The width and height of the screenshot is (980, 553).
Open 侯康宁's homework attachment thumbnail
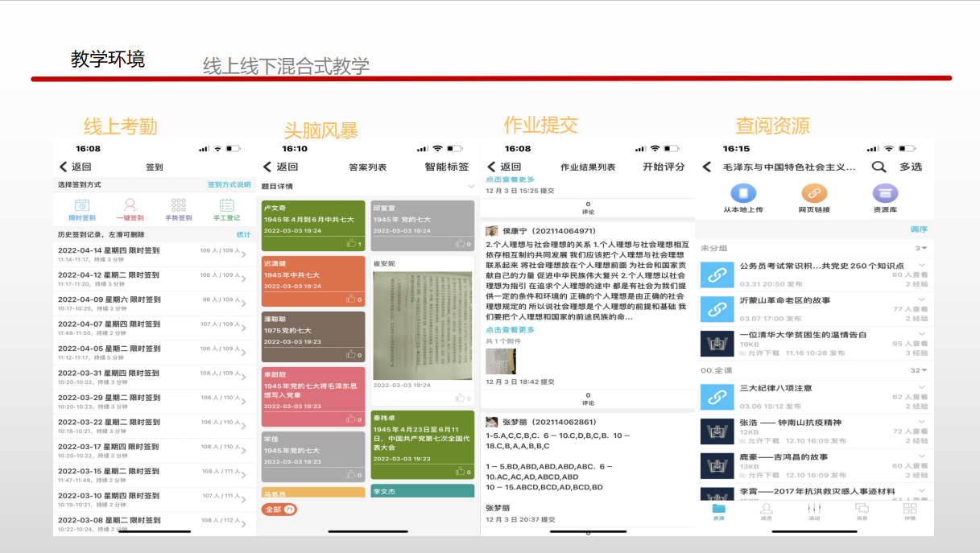pyautogui.click(x=500, y=361)
